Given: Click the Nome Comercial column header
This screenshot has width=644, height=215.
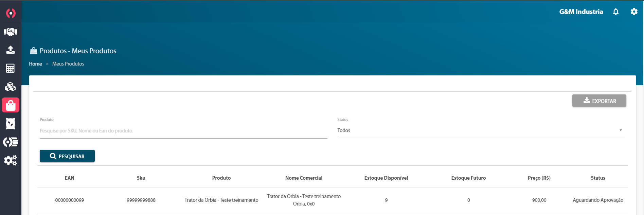Looking at the screenshot, I should 304,178.
